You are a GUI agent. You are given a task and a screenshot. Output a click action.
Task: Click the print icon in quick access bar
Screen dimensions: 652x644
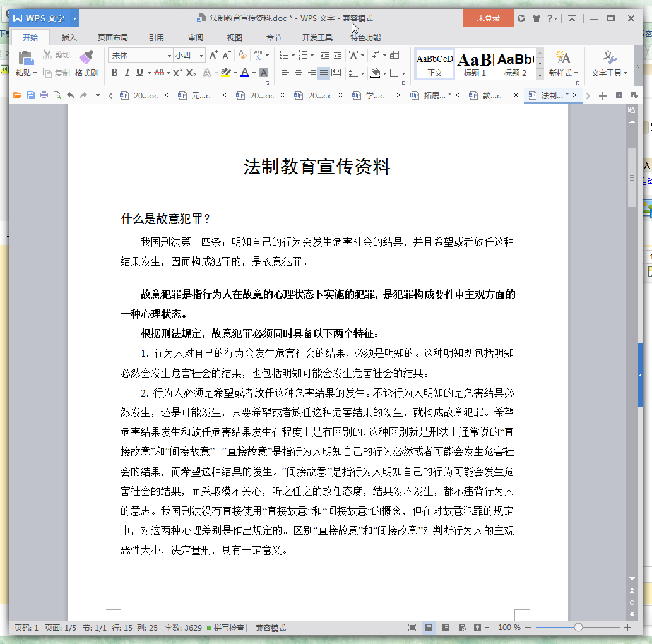[x=44, y=95]
